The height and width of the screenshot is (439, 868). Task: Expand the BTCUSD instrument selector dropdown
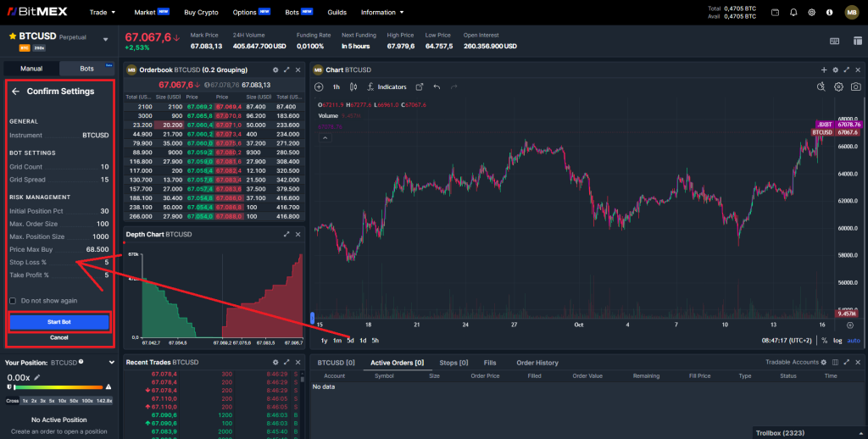coord(106,39)
